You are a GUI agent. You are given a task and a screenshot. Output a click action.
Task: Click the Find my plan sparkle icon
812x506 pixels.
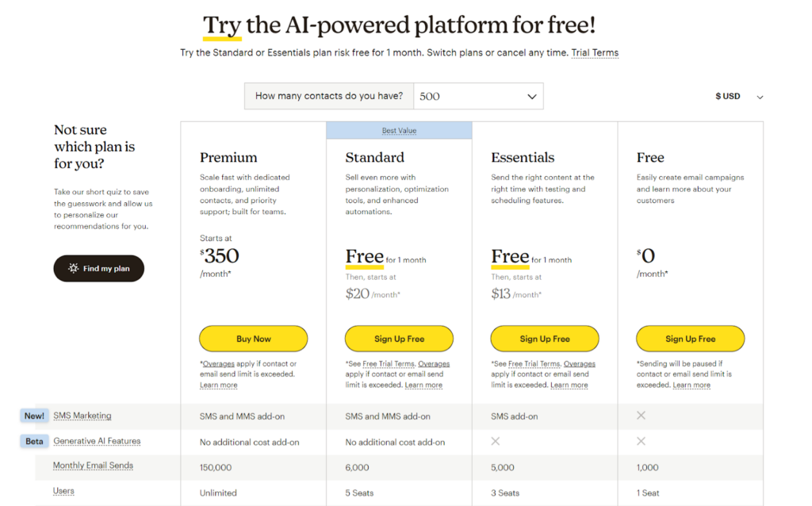tap(74, 268)
